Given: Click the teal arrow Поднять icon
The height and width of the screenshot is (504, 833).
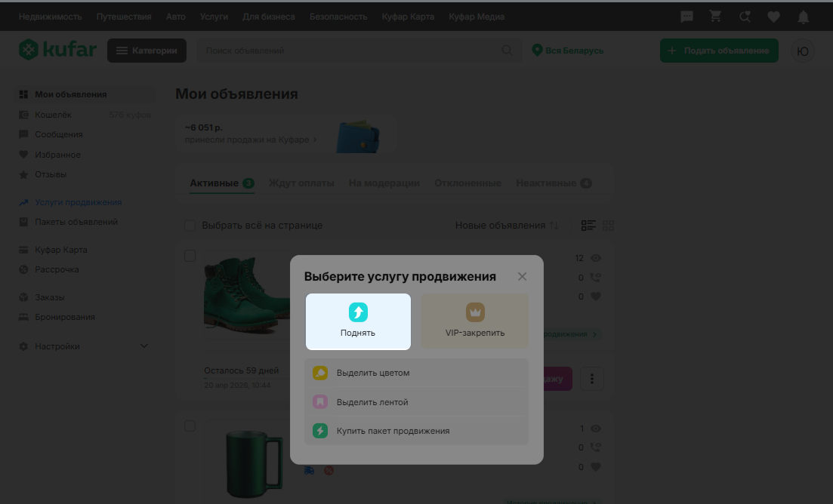Looking at the screenshot, I should 358,312.
